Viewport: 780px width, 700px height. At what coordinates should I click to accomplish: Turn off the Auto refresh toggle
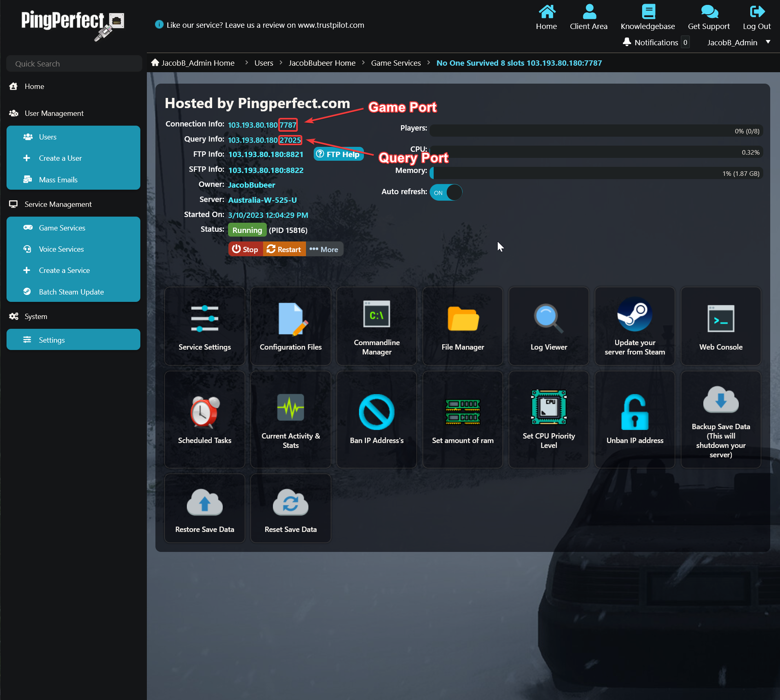point(446,193)
